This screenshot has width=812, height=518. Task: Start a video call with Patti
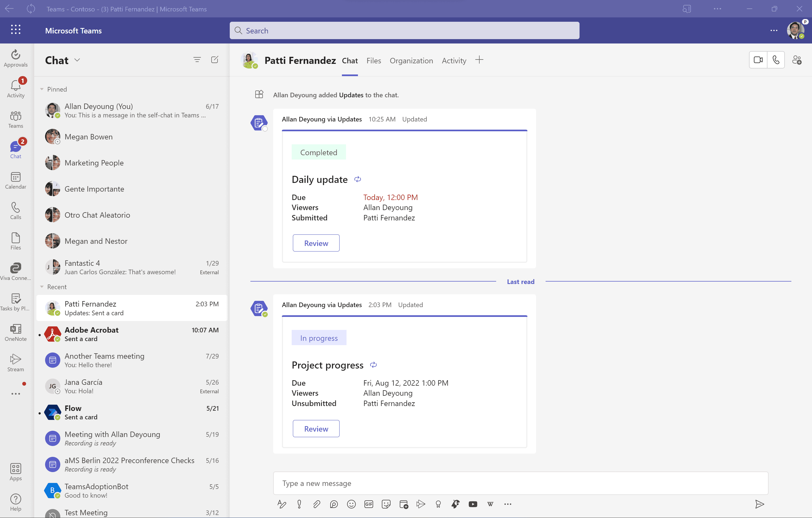point(758,60)
